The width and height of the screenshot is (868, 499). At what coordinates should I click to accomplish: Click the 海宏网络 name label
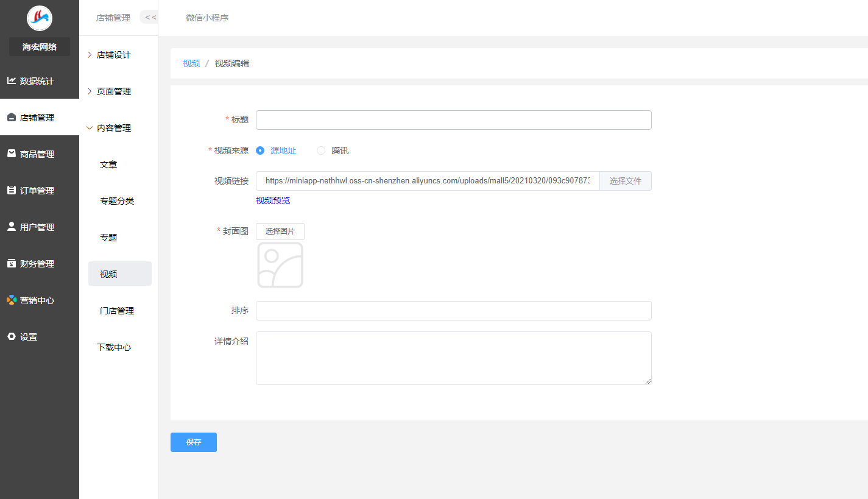(40, 46)
